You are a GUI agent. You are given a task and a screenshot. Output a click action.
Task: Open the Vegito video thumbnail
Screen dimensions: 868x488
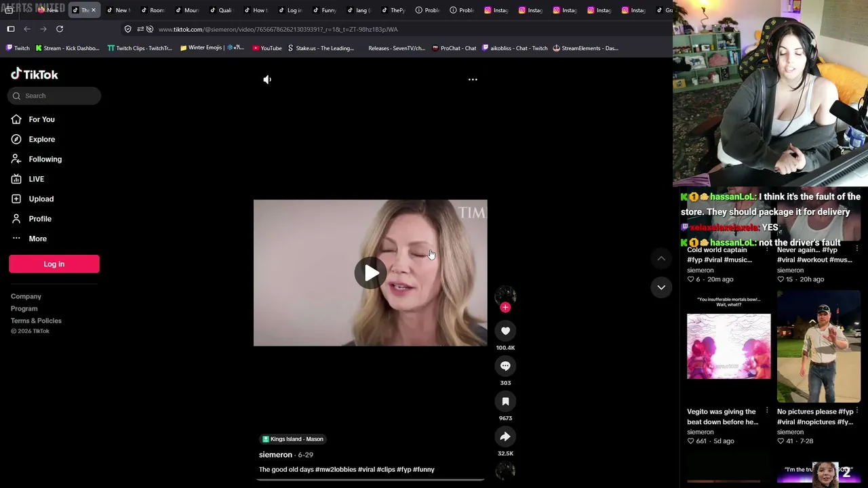click(x=729, y=346)
